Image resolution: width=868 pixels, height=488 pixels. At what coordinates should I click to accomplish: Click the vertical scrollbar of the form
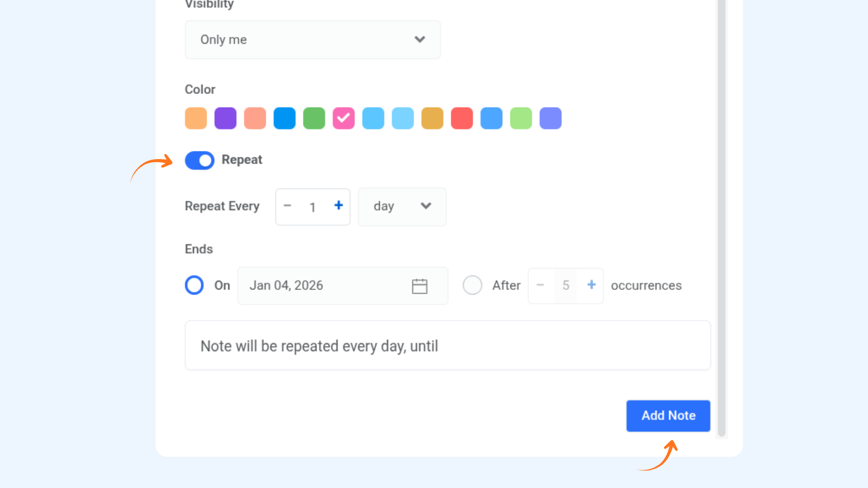[722, 217]
